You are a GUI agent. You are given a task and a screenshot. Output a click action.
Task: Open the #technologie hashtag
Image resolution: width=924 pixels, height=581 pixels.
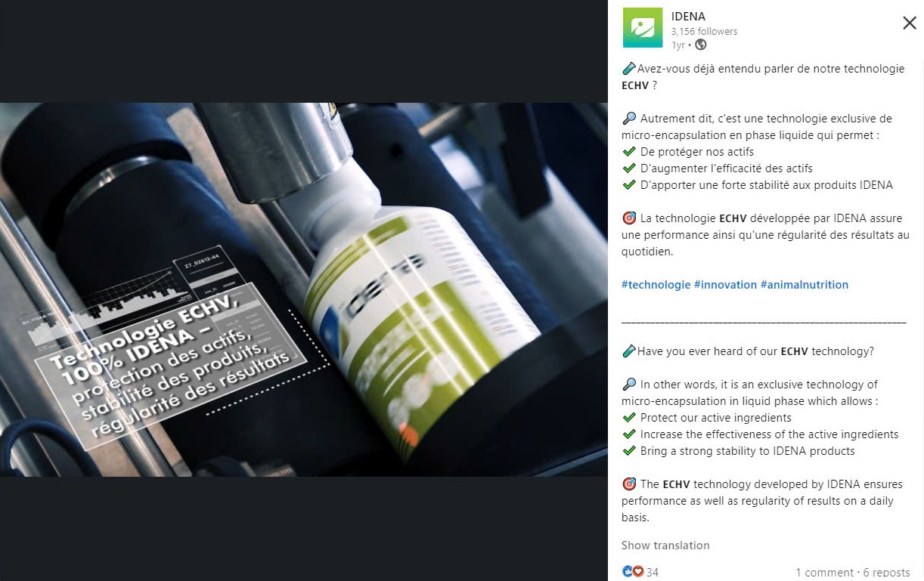pos(656,285)
